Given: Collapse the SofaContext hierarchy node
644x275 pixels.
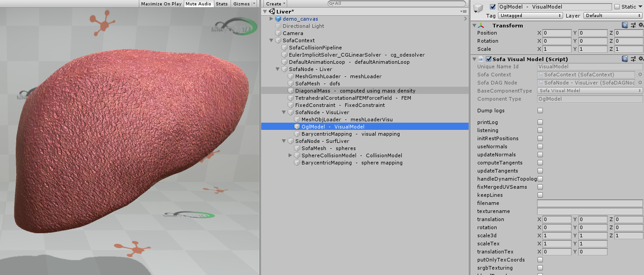Looking at the screenshot, I should pos(271,40).
